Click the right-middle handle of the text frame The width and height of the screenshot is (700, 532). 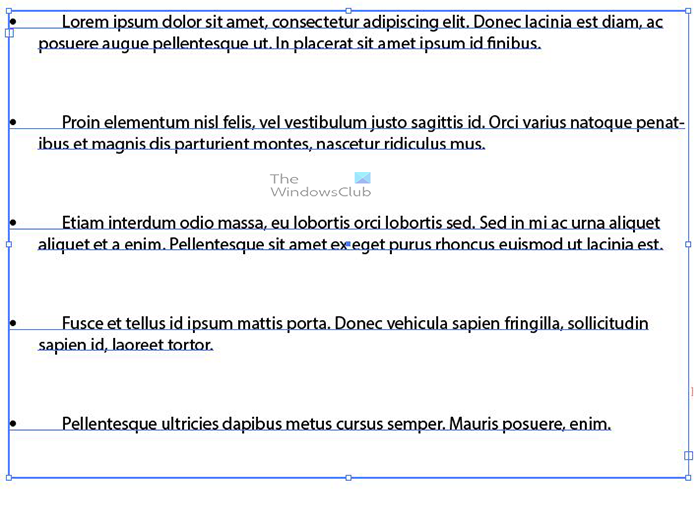tap(688, 245)
